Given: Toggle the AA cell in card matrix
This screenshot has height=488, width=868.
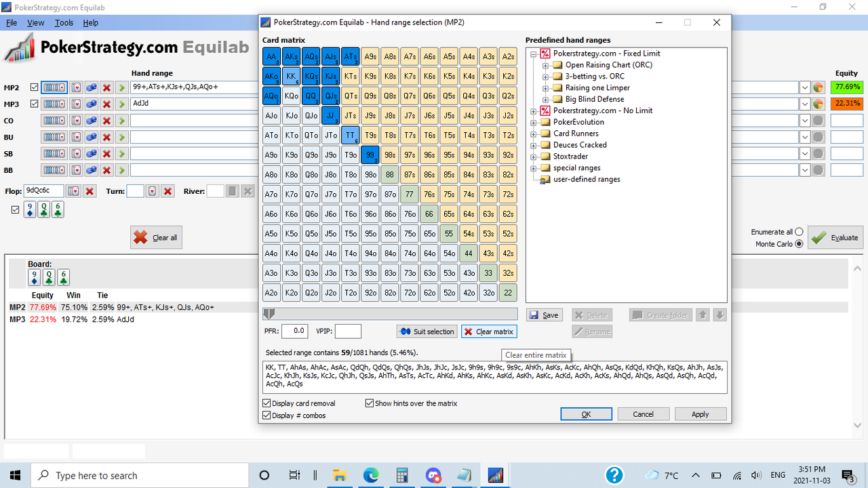Looking at the screenshot, I should pos(272,57).
